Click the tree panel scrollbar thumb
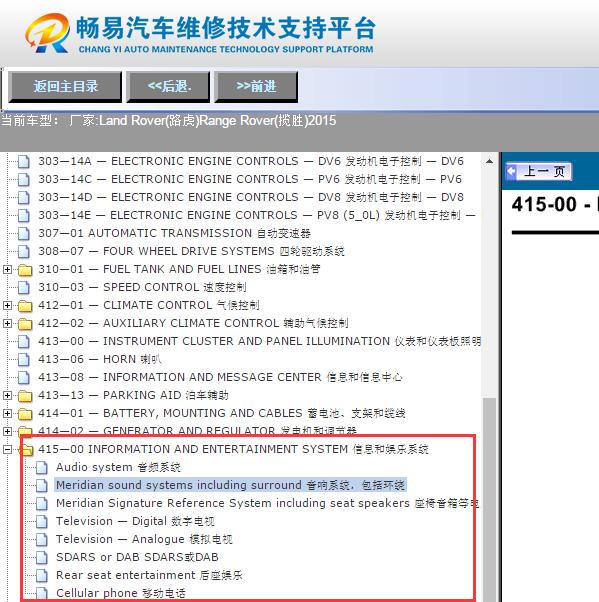The height and width of the screenshot is (602, 599). coord(489,499)
